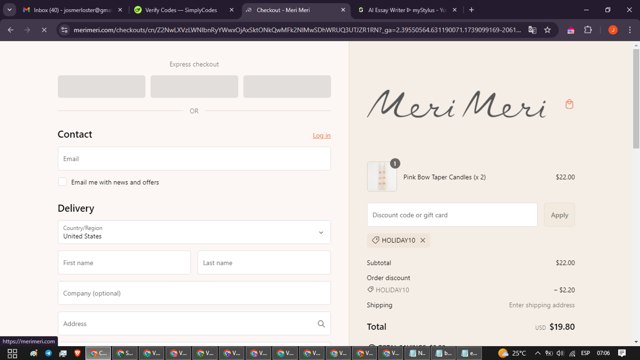Screen dimensions: 640x360
Task: Click the Total amount $19.80
Action: tap(562, 327)
